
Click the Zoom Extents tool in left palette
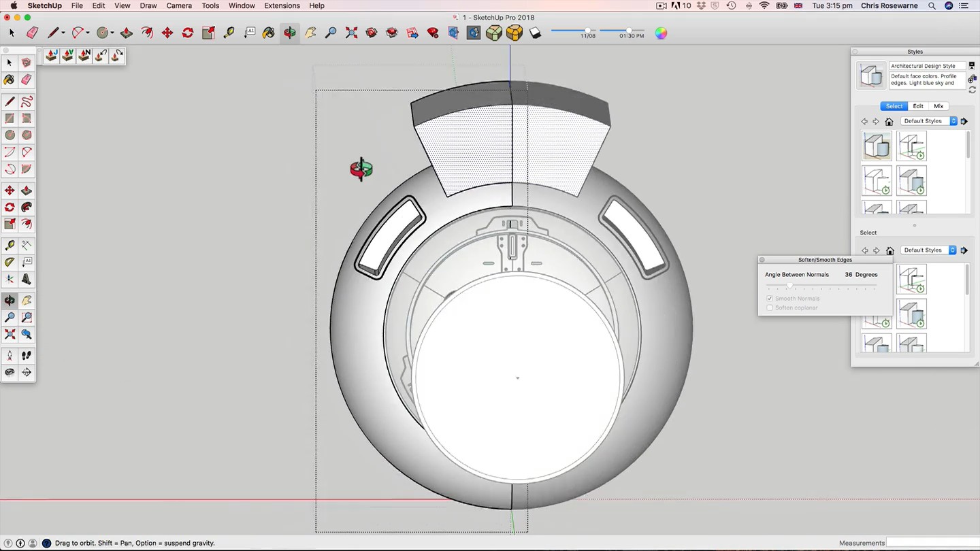click(x=10, y=334)
